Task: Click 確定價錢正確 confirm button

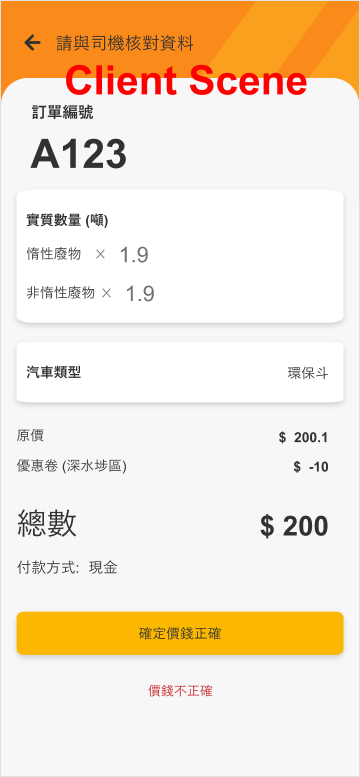Action: (x=180, y=633)
